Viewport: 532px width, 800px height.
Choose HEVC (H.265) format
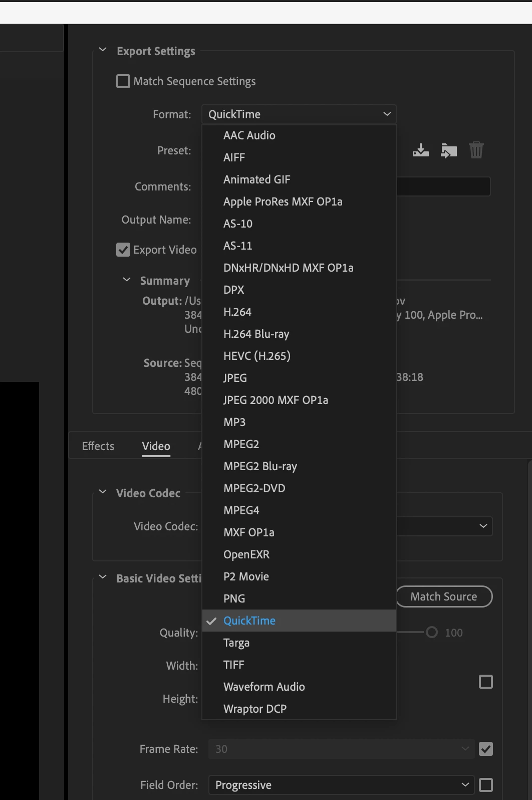pos(299,356)
